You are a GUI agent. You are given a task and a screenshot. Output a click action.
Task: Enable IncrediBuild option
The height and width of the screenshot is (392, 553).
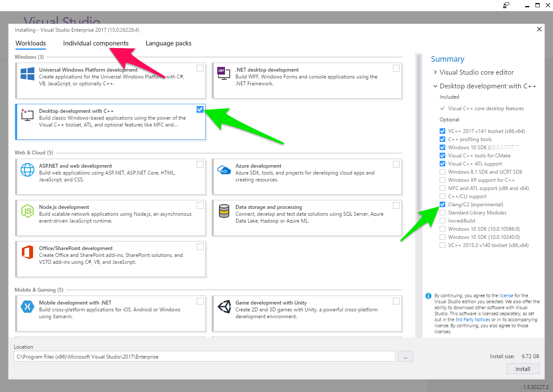[x=442, y=221]
